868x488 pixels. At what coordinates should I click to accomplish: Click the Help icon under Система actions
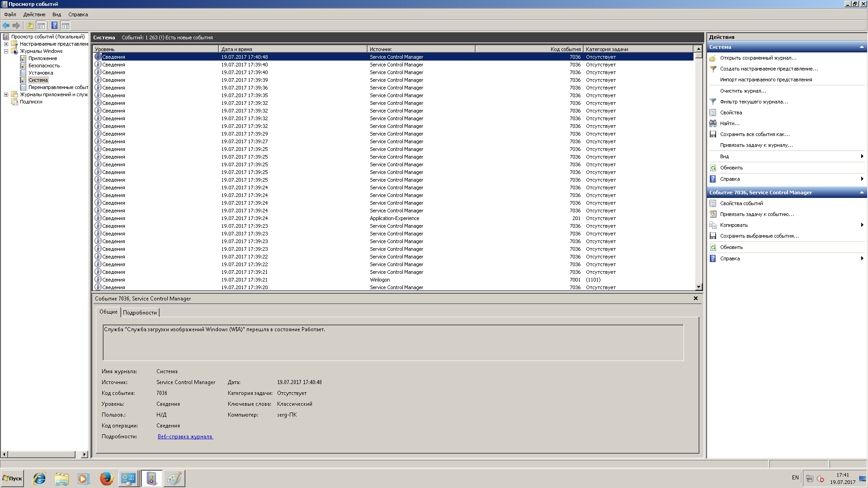click(x=713, y=179)
